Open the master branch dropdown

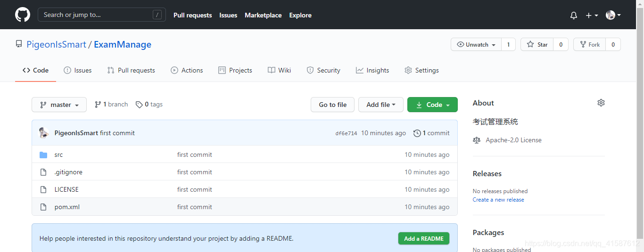click(59, 105)
